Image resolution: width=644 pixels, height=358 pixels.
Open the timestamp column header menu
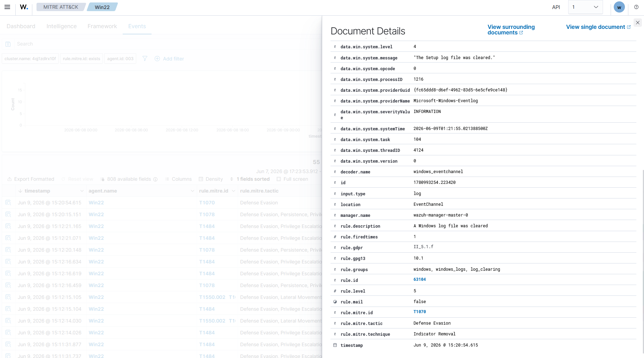[x=82, y=191]
